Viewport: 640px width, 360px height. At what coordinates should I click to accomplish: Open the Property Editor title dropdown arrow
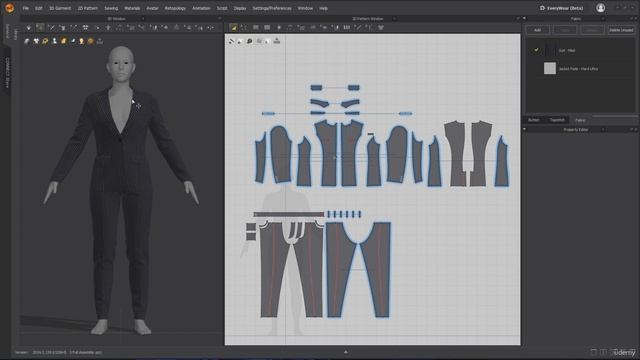pyautogui.click(x=603, y=130)
